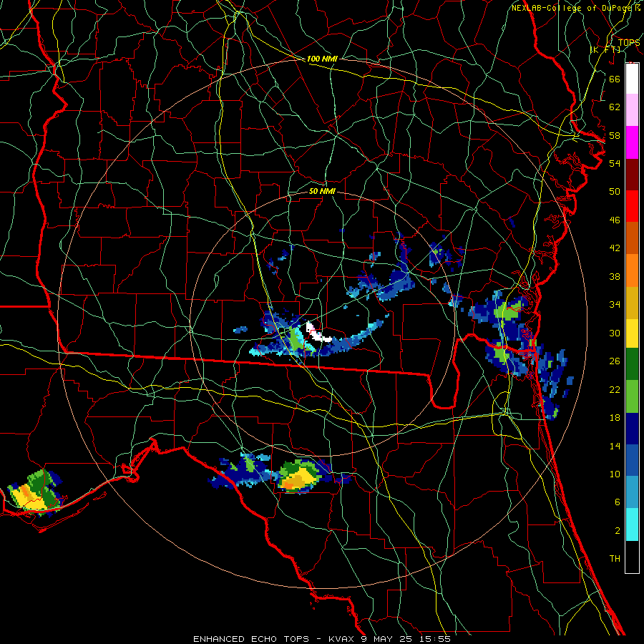The image size is (644, 644).
Task: Pick the magenta legend swatch near 58
Action: [x=632, y=142]
